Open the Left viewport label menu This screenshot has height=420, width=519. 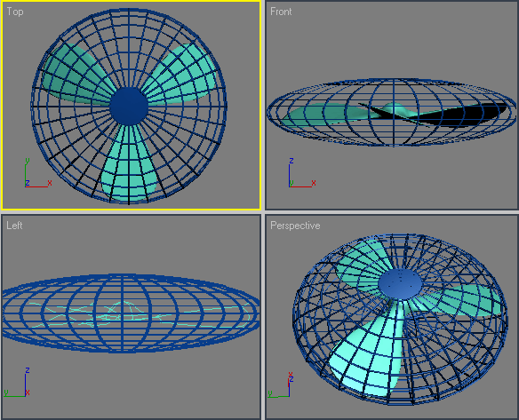point(14,226)
